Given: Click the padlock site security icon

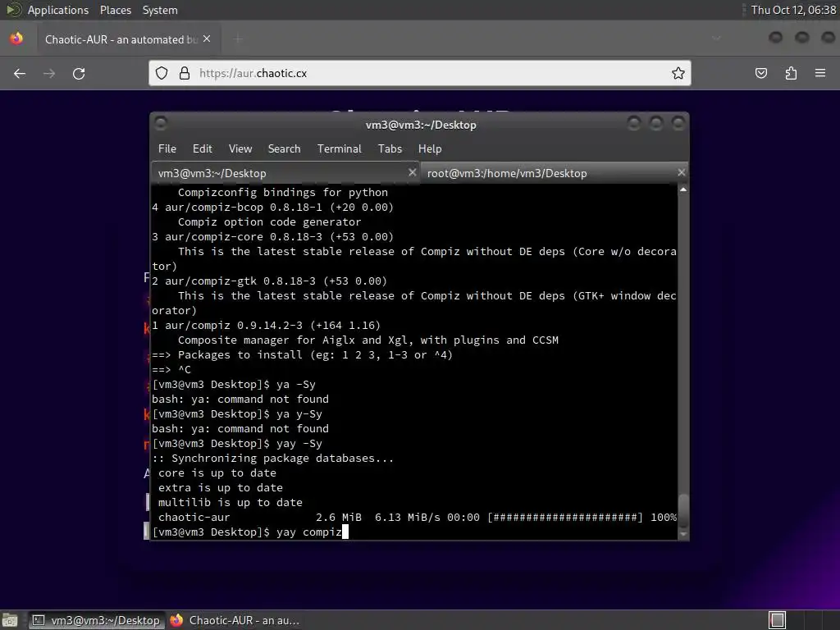Looking at the screenshot, I should pyautogui.click(x=185, y=73).
